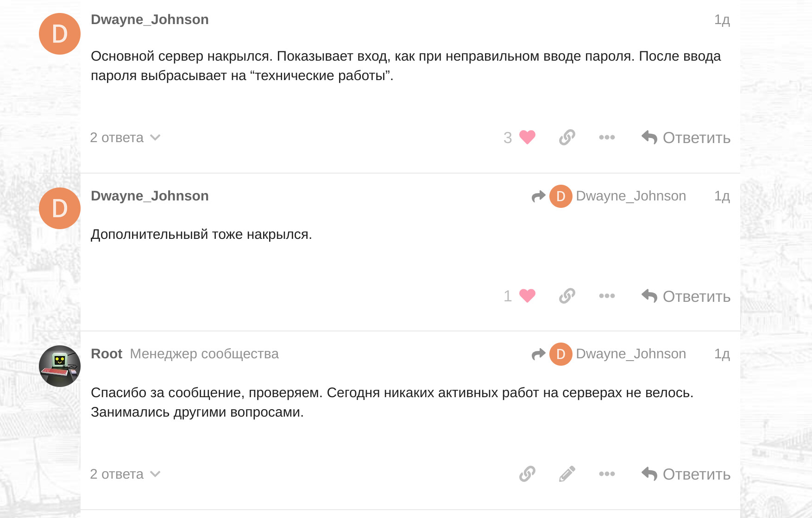812x518 pixels.
Task: Open more actions on first post
Action: pyautogui.click(x=607, y=137)
